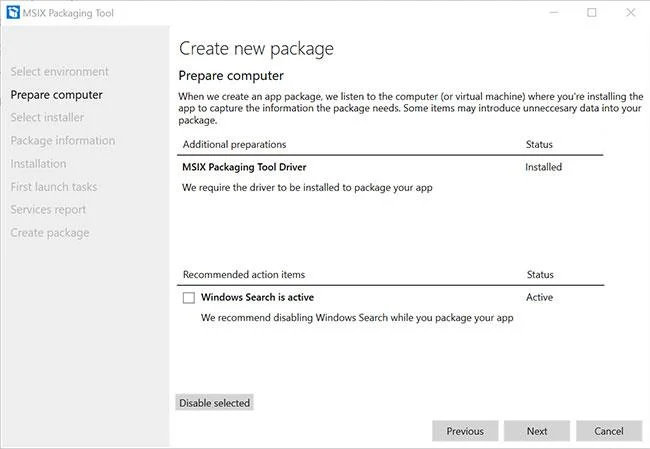Open the Select environment step

tap(59, 72)
